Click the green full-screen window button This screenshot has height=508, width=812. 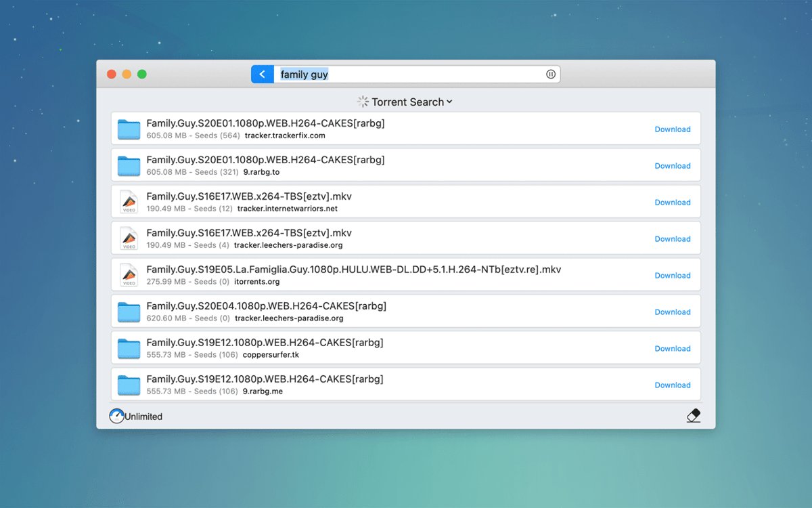tap(142, 75)
